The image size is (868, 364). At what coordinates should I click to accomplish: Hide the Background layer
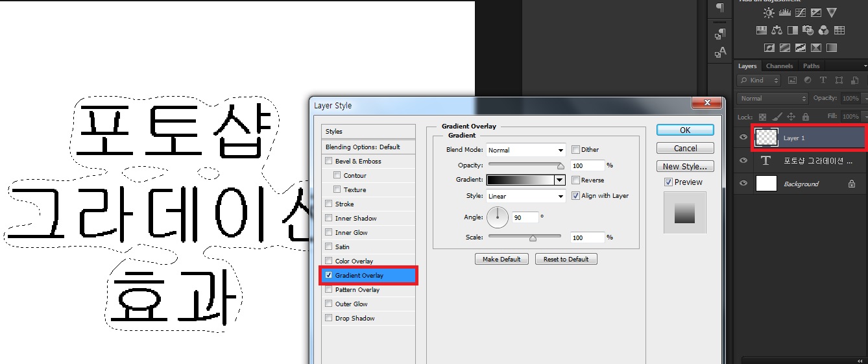tap(743, 184)
